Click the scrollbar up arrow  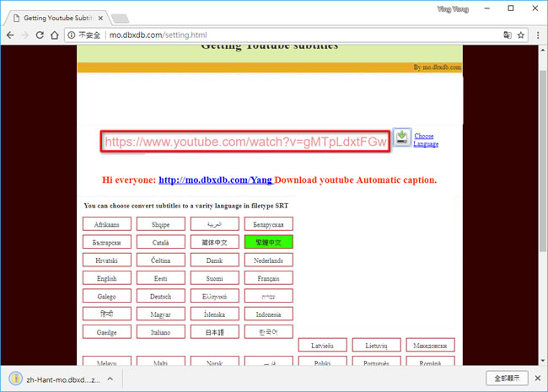pos(542,50)
